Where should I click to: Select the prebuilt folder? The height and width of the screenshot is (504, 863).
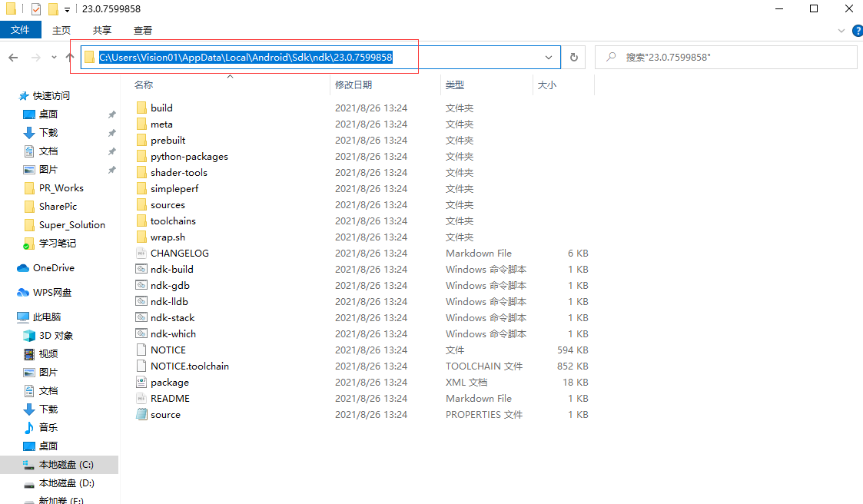pyautogui.click(x=168, y=141)
